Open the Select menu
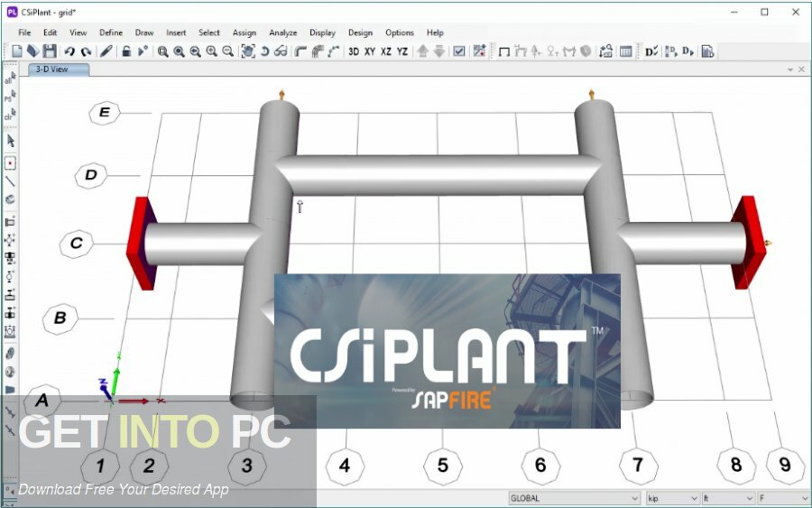Image resolution: width=812 pixels, height=508 pixels. click(x=209, y=32)
